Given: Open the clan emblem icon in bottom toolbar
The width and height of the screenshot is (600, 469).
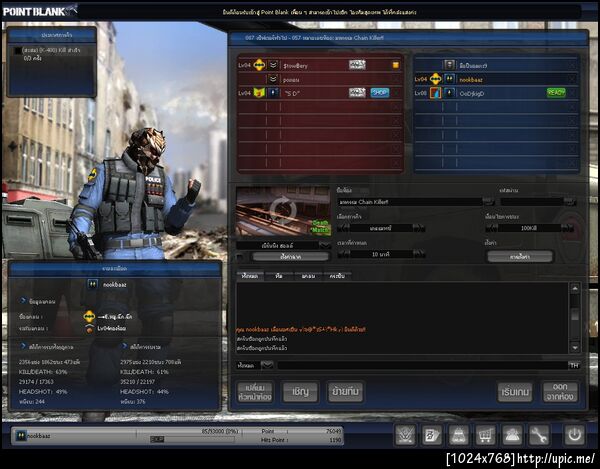Looking at the screenshot, I should click(x=406, y=435).
